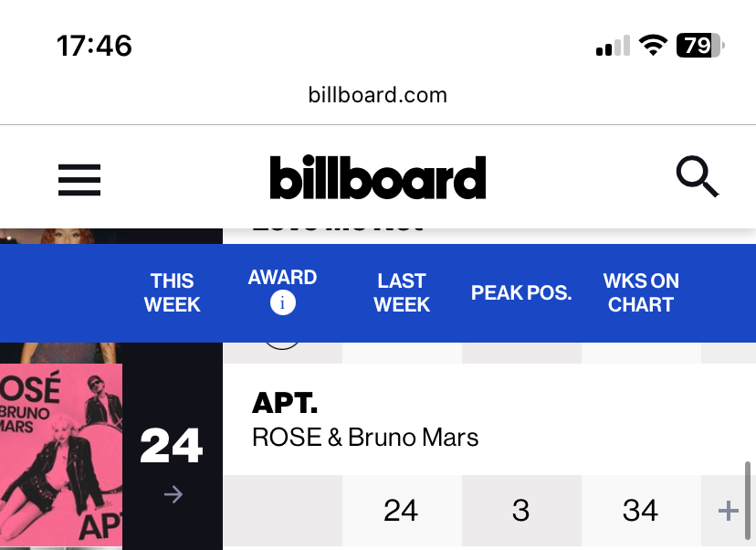Click the steady arrow under rank 24

click(x=173, y=494)
